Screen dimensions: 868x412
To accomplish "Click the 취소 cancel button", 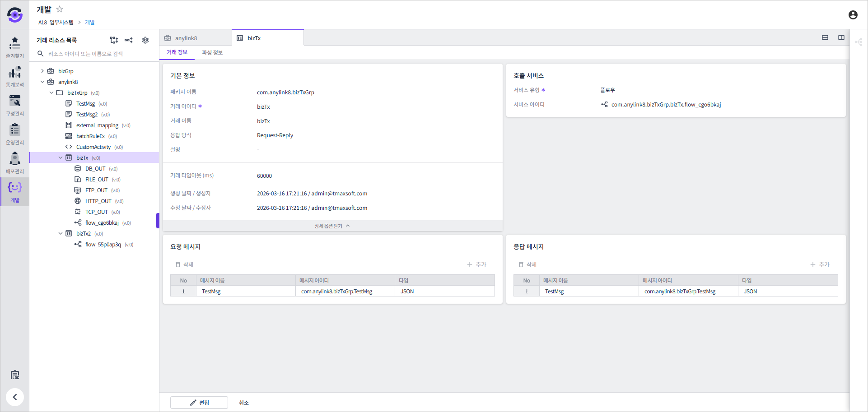I will coord(244,403).
